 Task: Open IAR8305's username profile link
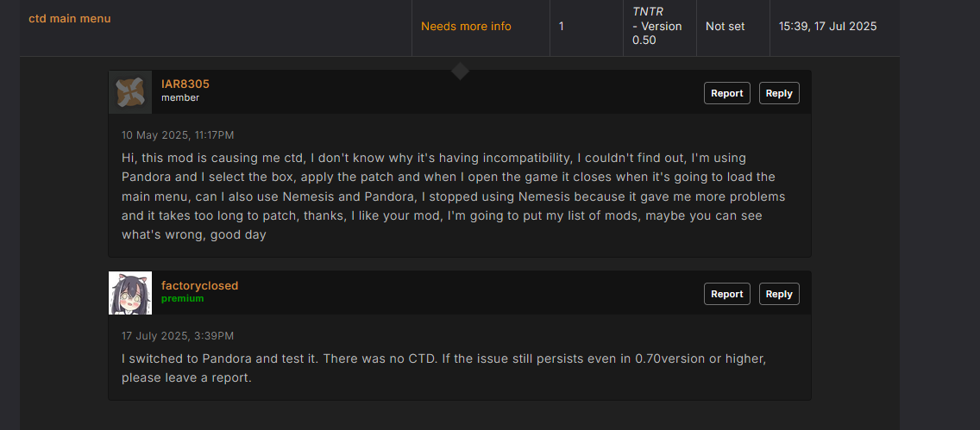tap(185, 84)
